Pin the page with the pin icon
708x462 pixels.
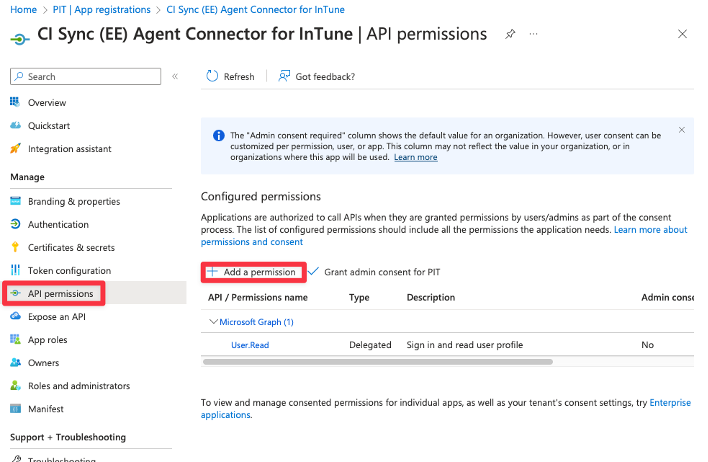(510, 34)
